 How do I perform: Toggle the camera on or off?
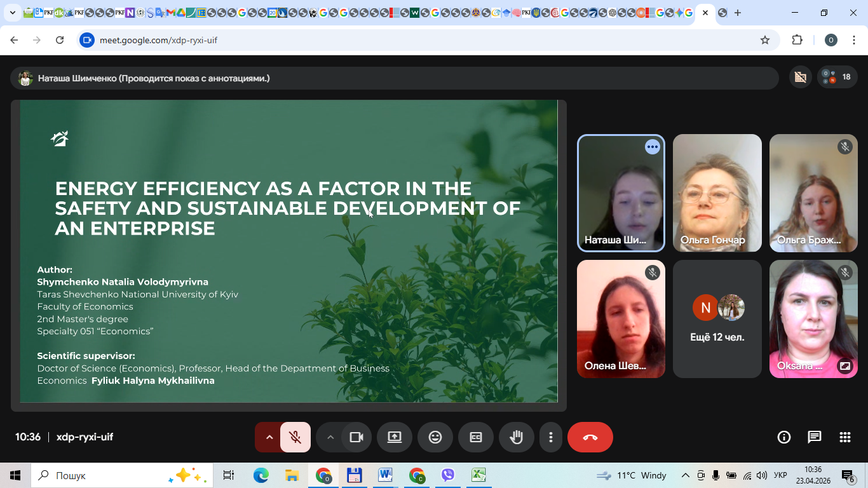tap(356, 437)
